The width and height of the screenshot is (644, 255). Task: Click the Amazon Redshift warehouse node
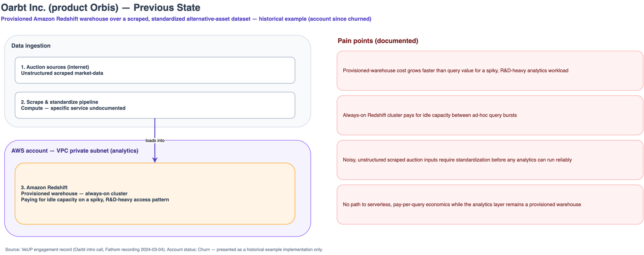(x=155, y=194)
